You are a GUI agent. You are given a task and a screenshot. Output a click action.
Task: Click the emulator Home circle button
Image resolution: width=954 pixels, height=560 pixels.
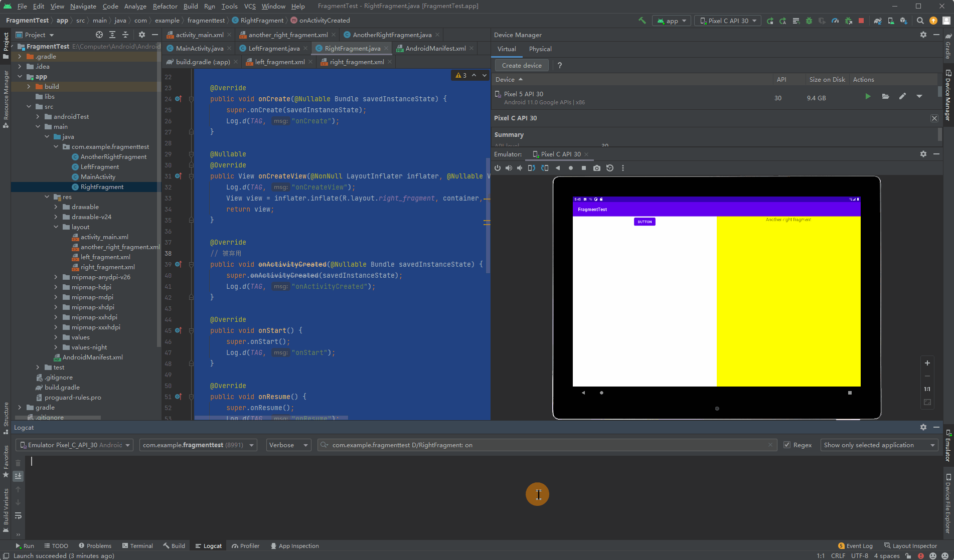571,168
